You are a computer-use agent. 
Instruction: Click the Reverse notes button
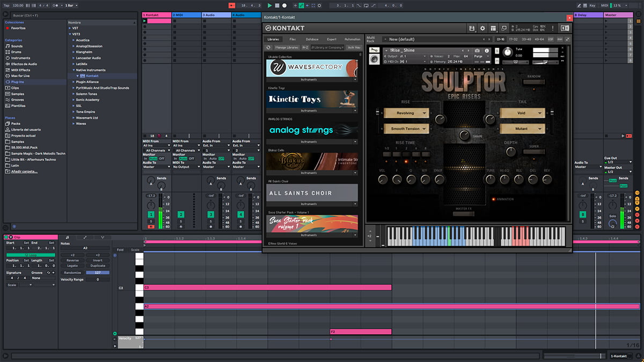tap(72, 260)
